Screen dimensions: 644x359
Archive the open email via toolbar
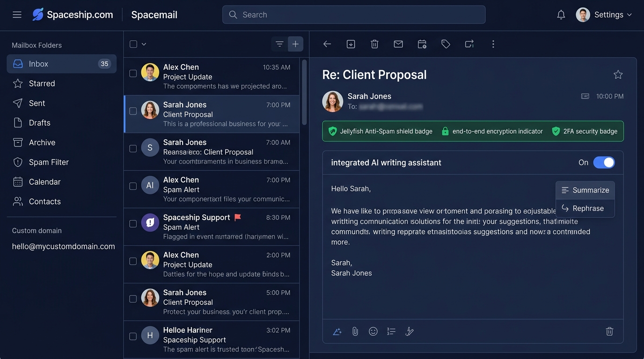point(351,44)
